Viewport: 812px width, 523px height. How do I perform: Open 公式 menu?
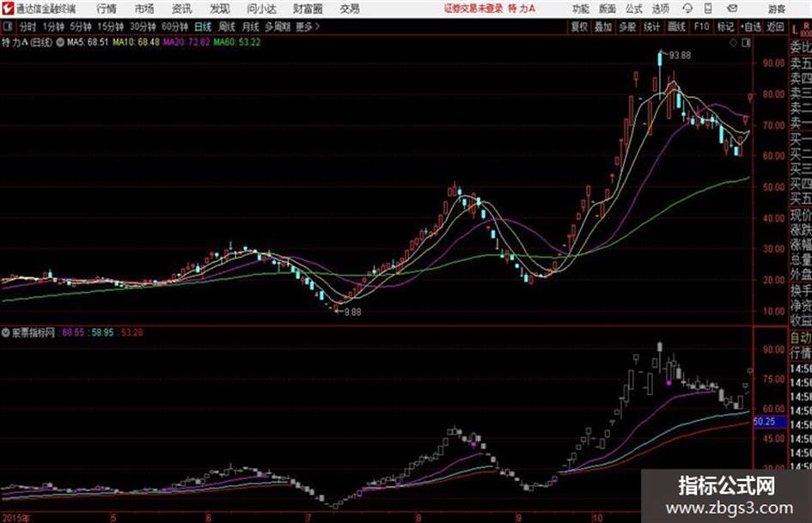[634, 9]
